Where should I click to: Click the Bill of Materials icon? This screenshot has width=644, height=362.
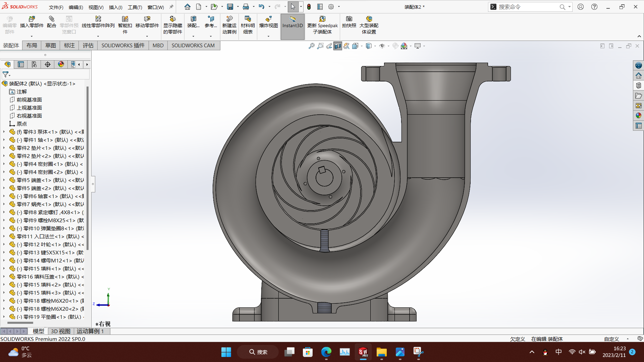(248, 25)
